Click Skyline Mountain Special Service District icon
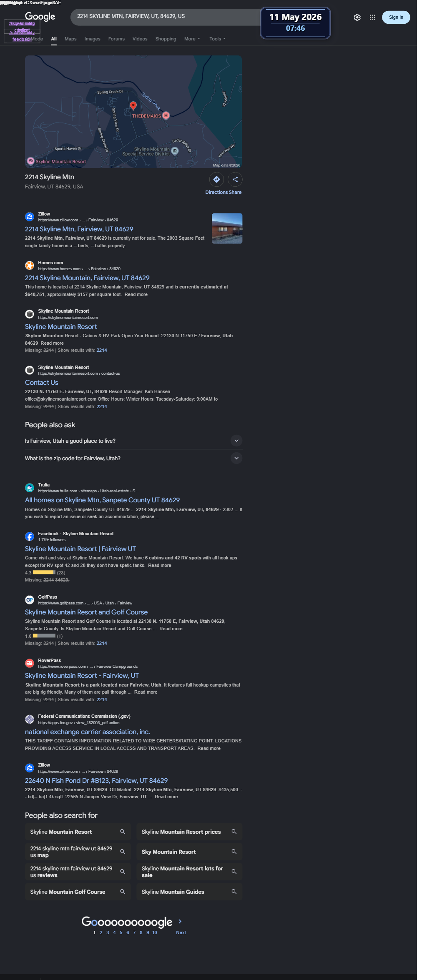 [175, 151]
